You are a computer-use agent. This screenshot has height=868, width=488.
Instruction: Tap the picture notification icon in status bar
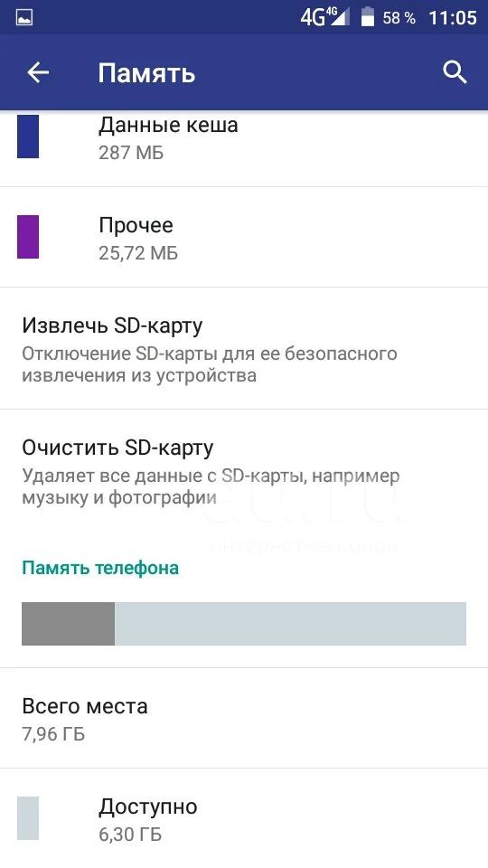[x=23, y=18]
